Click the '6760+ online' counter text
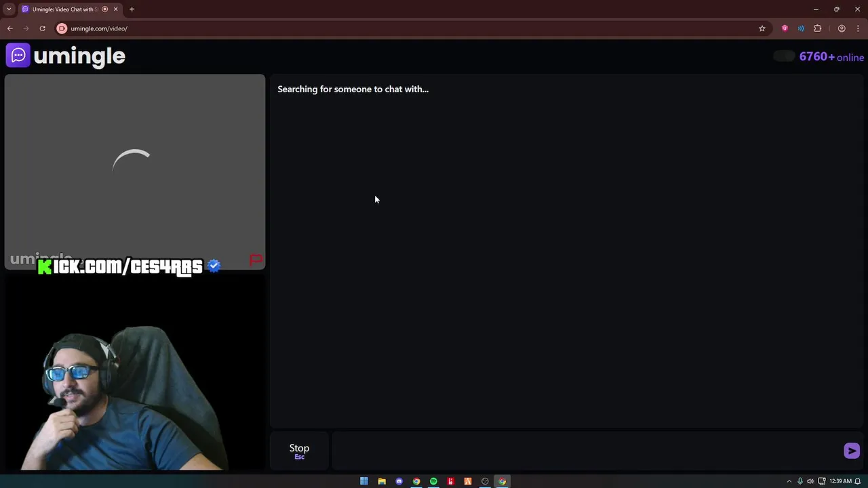868x488 pixels. coord(831,57)
